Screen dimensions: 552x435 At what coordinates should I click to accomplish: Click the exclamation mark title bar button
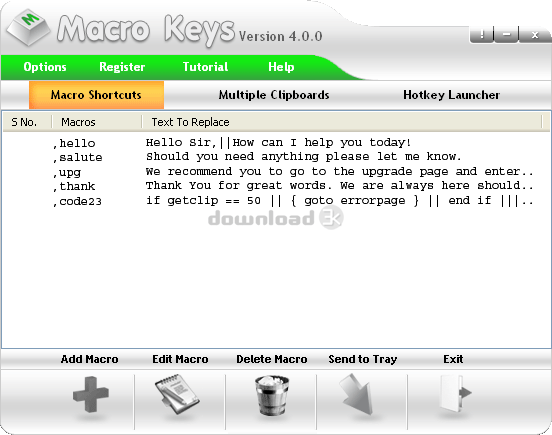tap(482, 34)
